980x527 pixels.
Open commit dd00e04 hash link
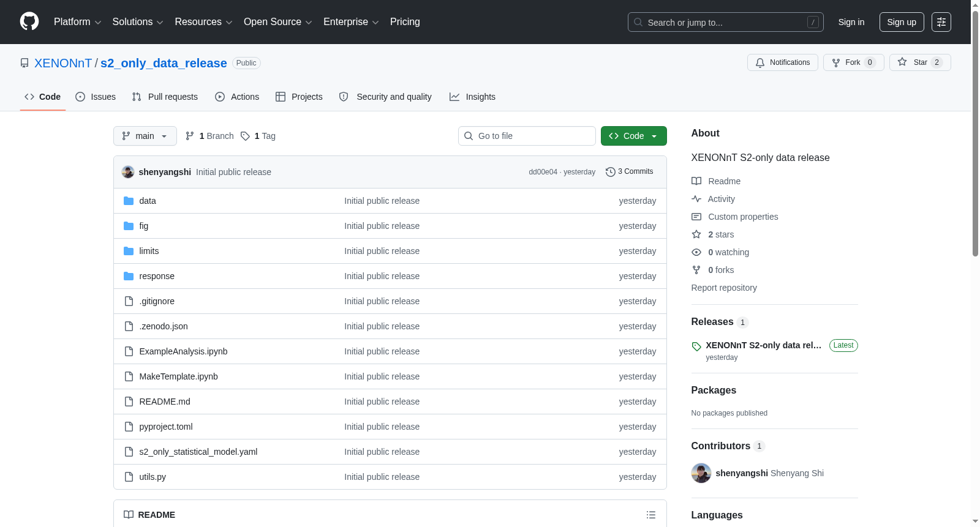click(543, 172)
